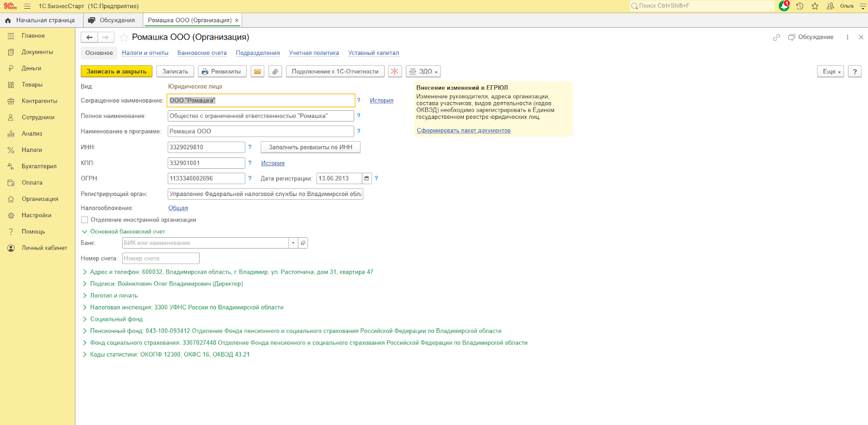This screenshot has height=425, width=868.
Task: Open Бухгалтерия section in sidebar
Action: coord(38,167)
